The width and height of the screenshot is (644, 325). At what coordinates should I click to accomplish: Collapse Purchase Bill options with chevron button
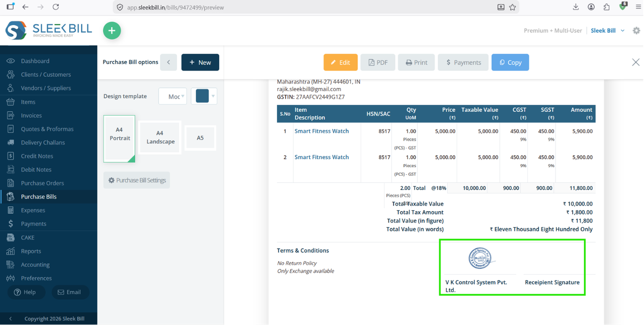[x=169, y=62]
